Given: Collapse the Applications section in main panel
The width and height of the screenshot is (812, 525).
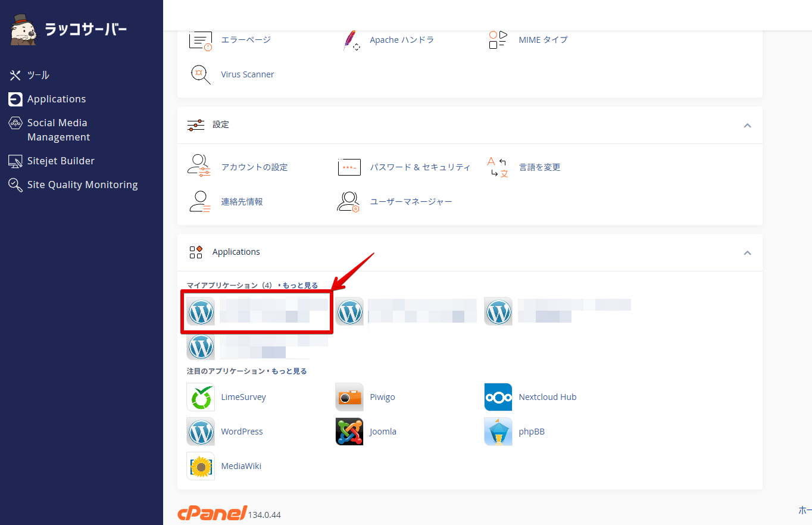Looking at the screenshot, I should tap(748, 252).
